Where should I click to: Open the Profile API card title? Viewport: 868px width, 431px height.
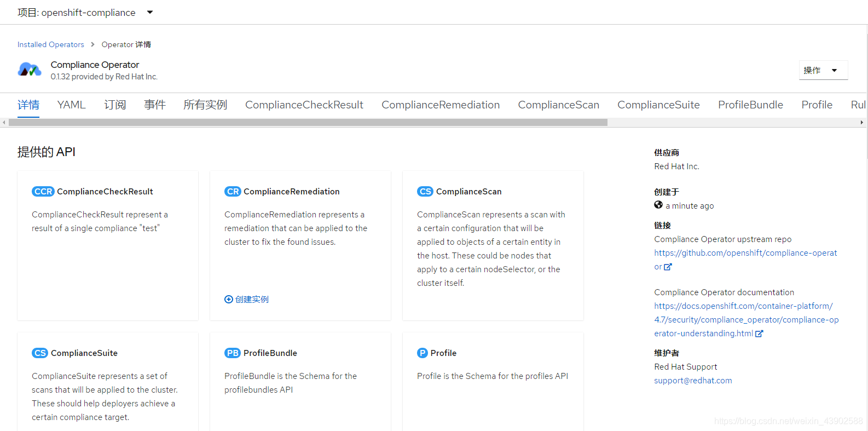point(443,353)
